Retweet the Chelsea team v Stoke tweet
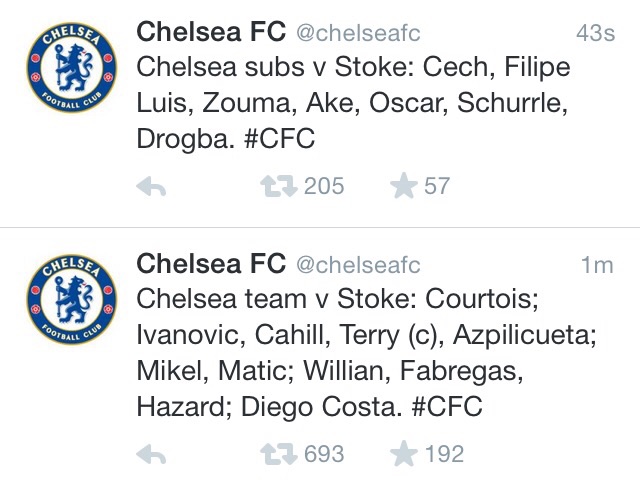640x482 pixels. tap(279, 454)
